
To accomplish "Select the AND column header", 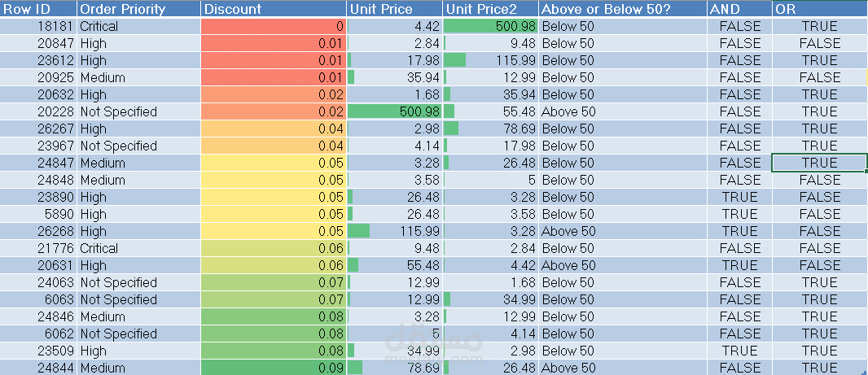I will point(739,9).
